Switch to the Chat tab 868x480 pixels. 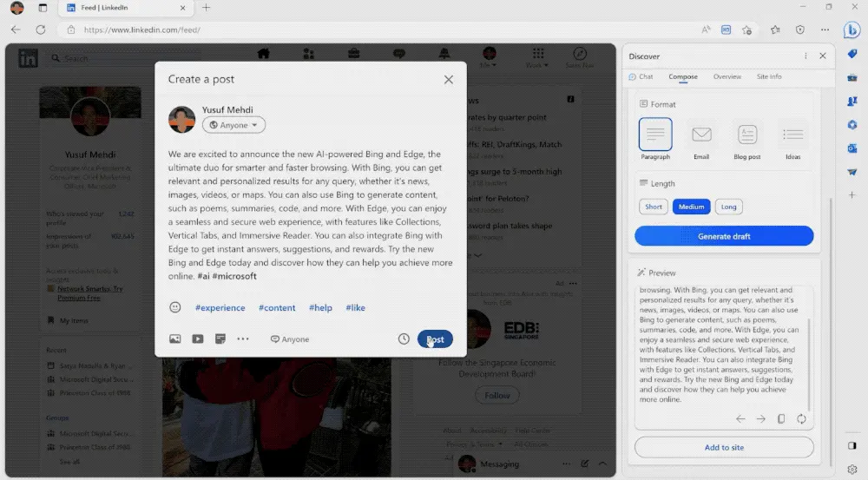[641, 76]
